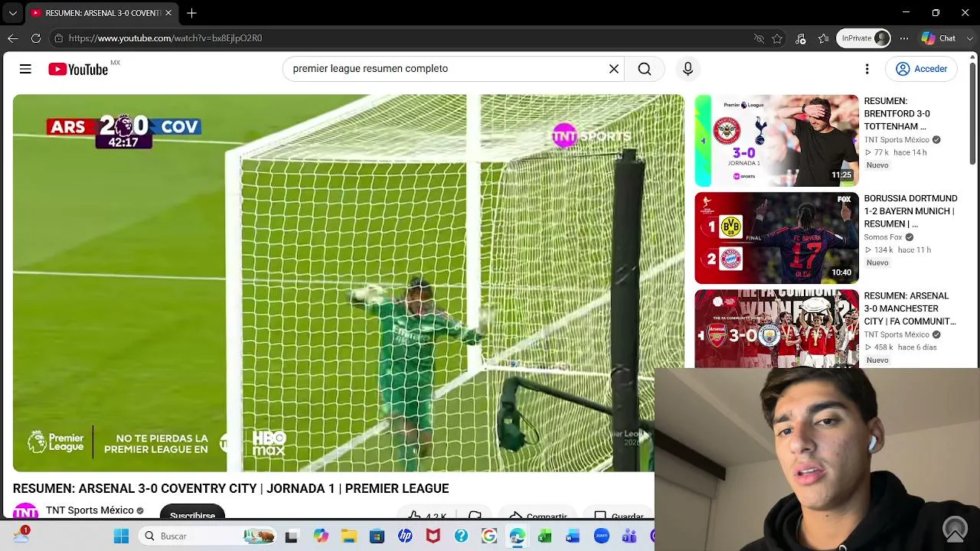The image size is (980, 551).
Task: Open the Borussia Dortmund 1-2 Bayern thumbnail
Action: [x=776, y=238]
